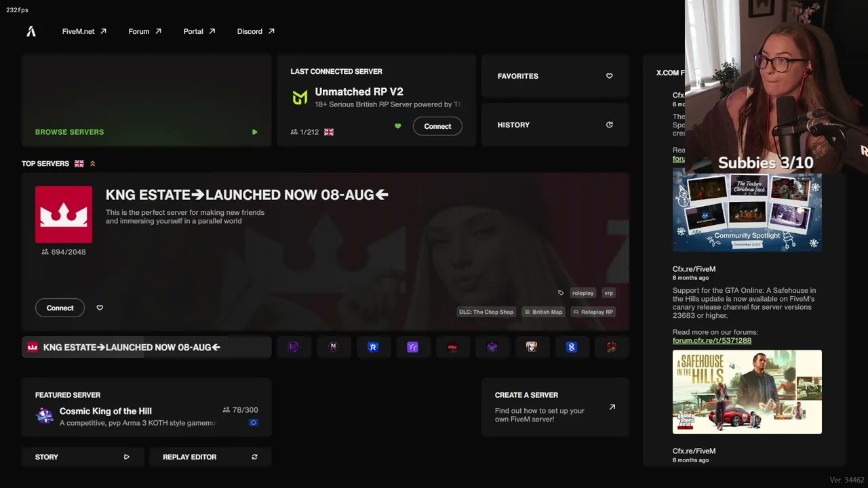This screenshot has height=488, width=868.
Task: Select the light purple square server icon
Action: 412,347
